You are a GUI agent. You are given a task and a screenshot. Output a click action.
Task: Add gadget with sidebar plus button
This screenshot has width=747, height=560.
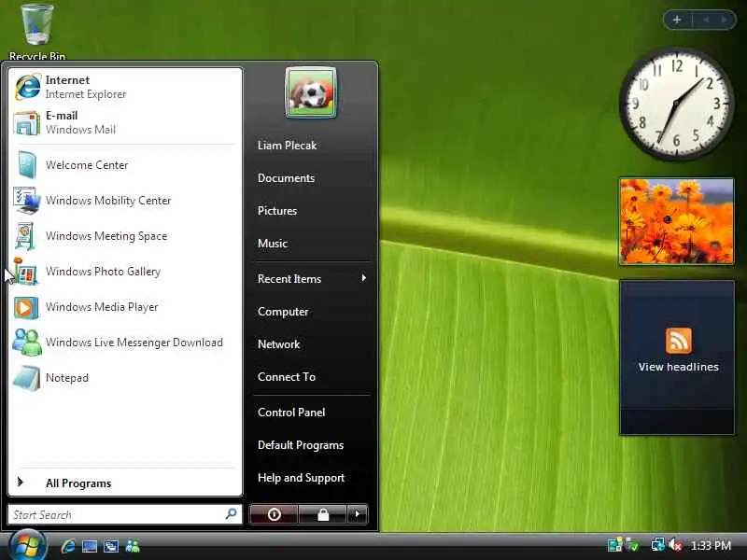coord(677,20)
